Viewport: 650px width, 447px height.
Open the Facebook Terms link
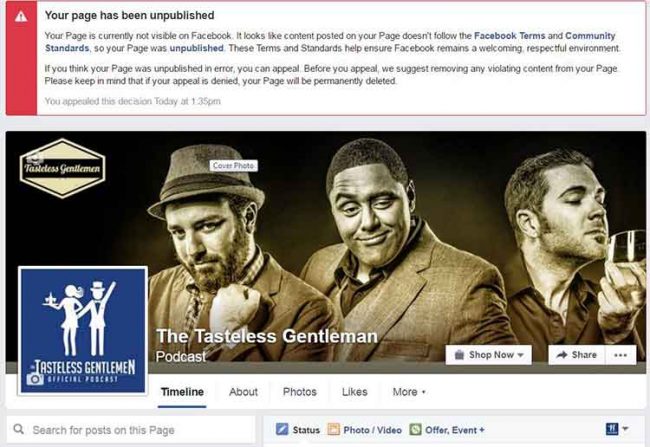(509, 36)
